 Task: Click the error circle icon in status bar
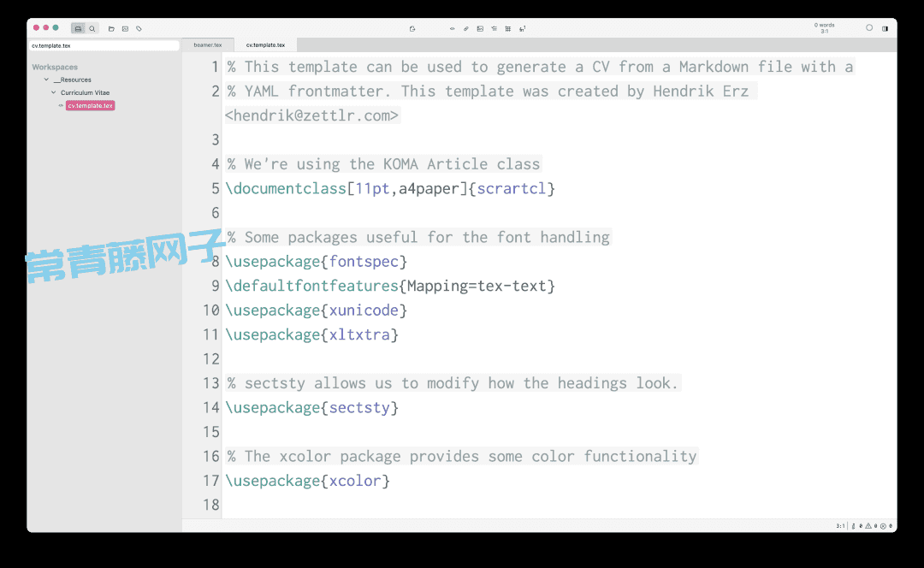[x=883, y=525]
